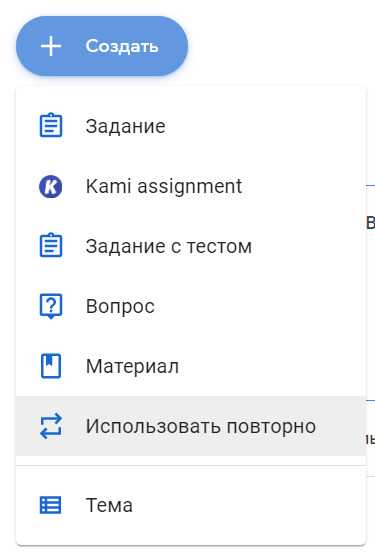Click the plus icon on the Создать button
This screenshot has height=555, width=375.
(x=51, y=46)
